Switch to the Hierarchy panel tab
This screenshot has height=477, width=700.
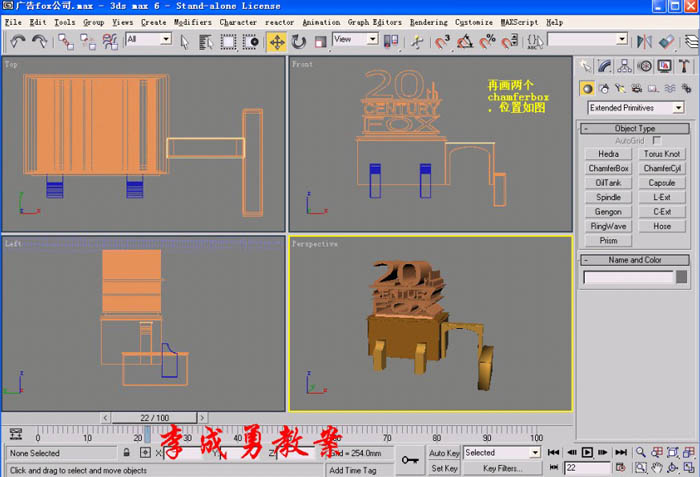pyautogui.click(x=624, y=66)
